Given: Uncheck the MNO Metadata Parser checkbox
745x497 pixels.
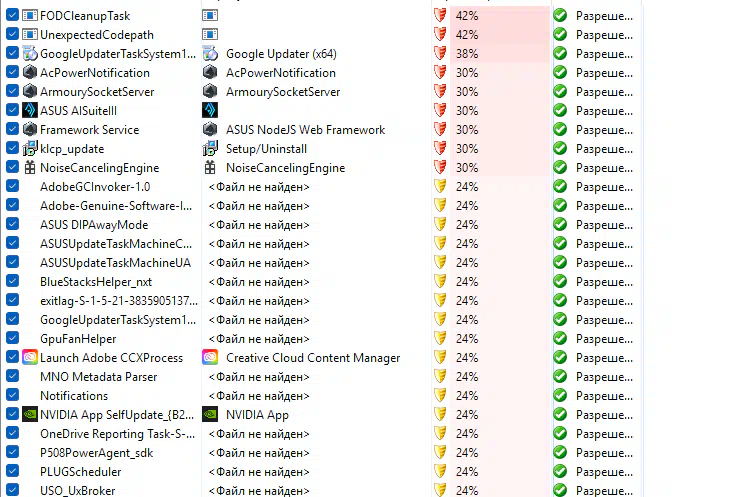Looking at the screenshot, I should [12, 376].
